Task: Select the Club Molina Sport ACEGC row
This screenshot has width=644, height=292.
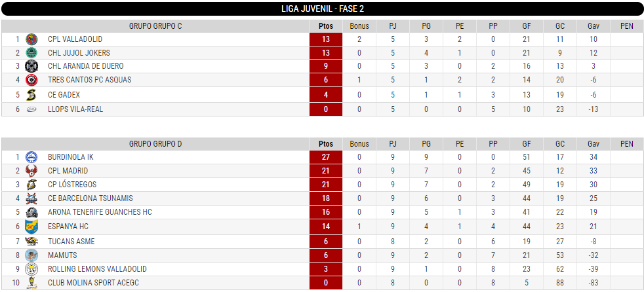Action: click(322, 283)
